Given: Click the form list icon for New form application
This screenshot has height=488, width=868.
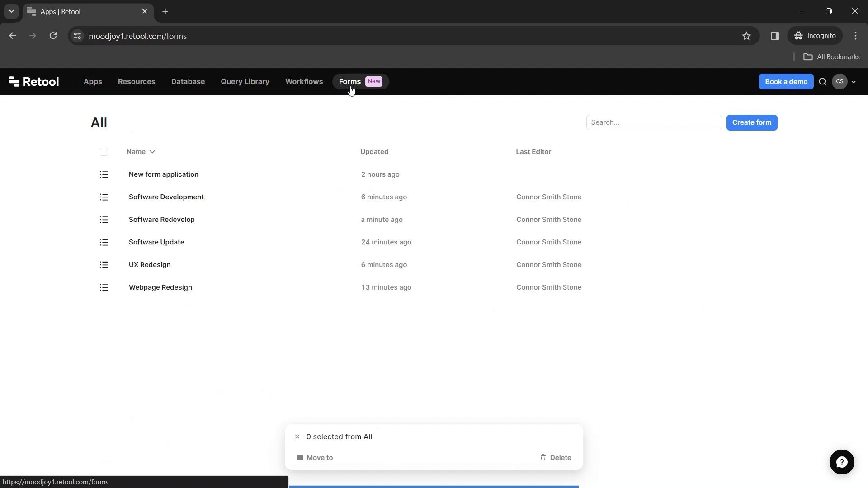Looking at the screenshot, I should coord(104,174).
